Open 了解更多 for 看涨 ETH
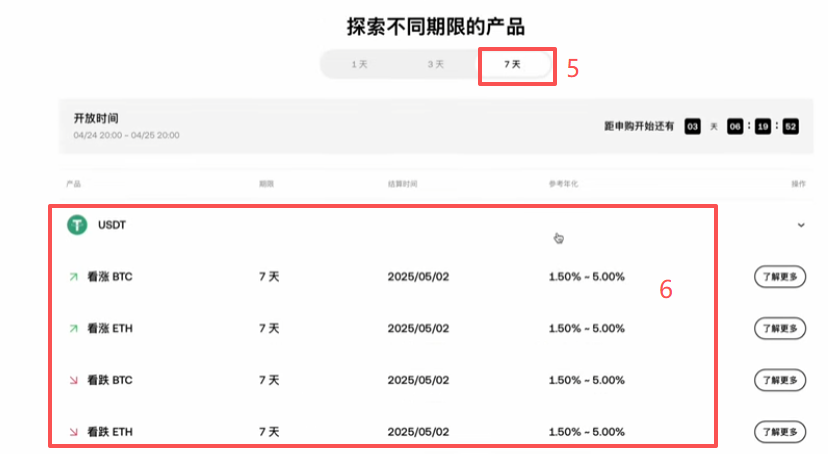Image resolution: width=828 pixels, height=454 pixels. (x=780, y=328)
